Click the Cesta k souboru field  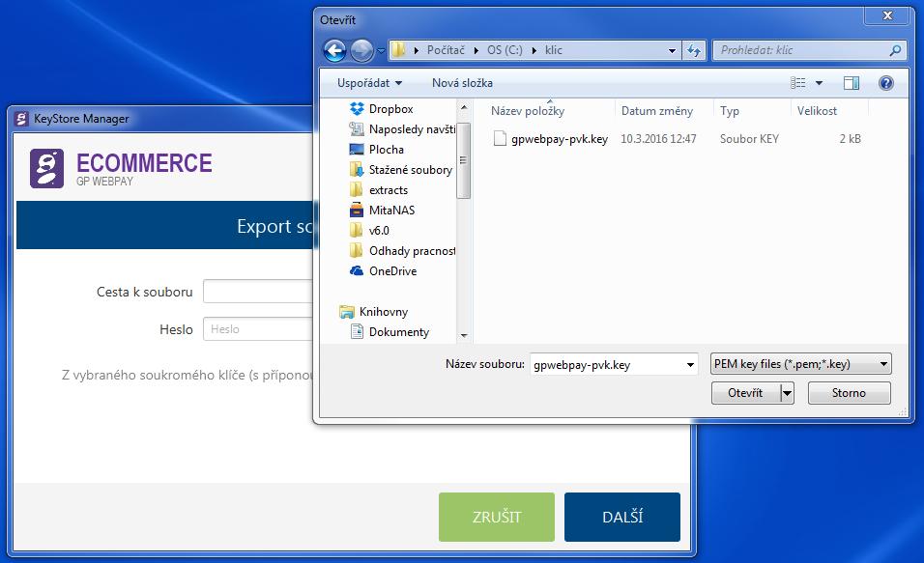point(257,292)
